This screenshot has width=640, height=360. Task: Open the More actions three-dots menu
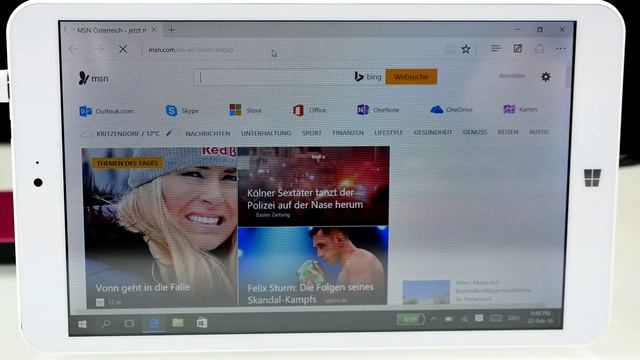click(561, 49)
